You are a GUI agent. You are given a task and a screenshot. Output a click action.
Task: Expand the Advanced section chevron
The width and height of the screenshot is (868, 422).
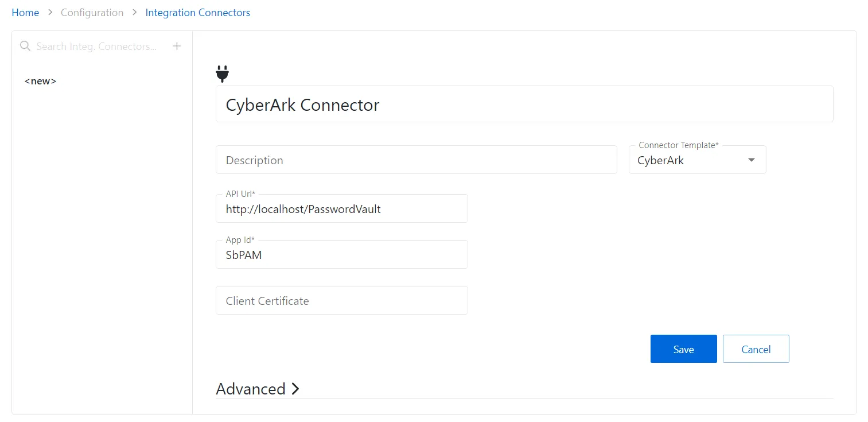pos(295,389)
